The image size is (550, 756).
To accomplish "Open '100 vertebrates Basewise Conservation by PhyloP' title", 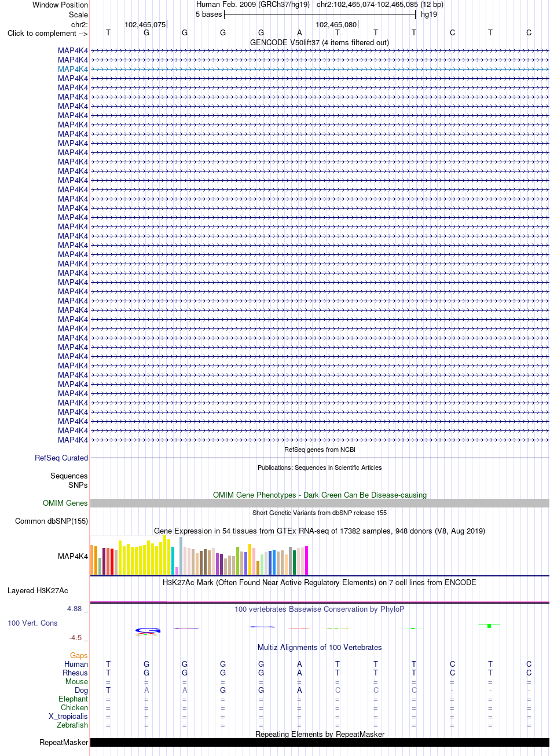I will pos(320,609).
